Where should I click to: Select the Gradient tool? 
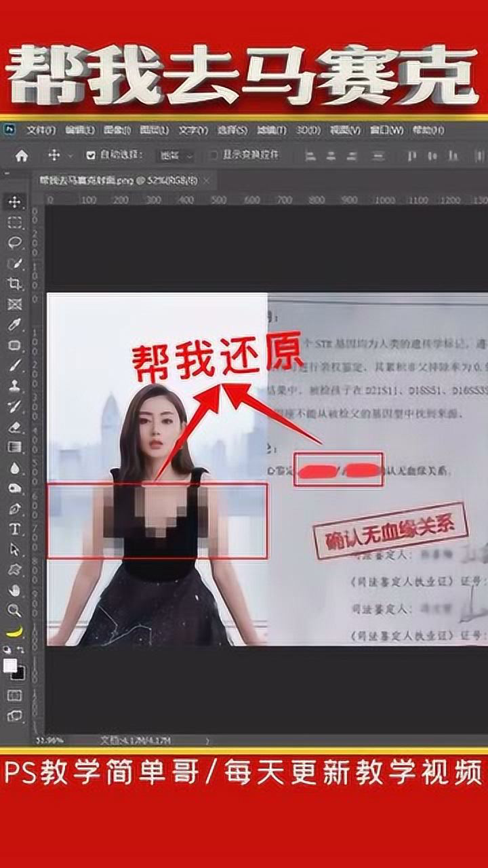point(15,447)
